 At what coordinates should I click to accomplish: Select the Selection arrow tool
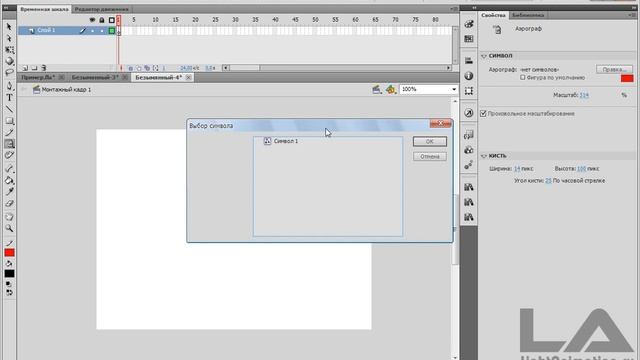tap(9, 27)
